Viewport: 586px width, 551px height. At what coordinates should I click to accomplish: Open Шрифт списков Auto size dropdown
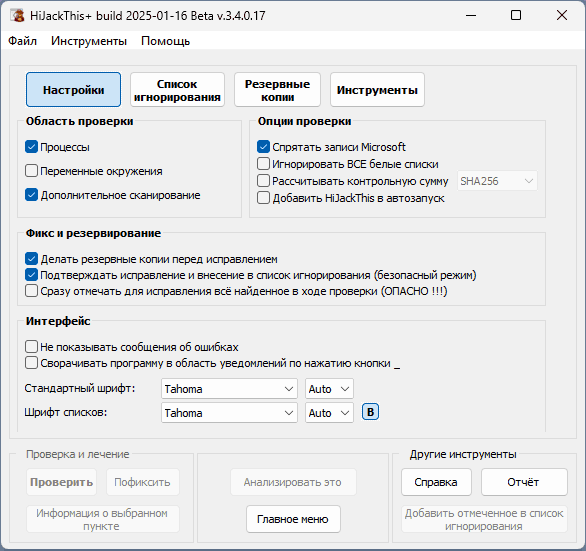(329, 413)
